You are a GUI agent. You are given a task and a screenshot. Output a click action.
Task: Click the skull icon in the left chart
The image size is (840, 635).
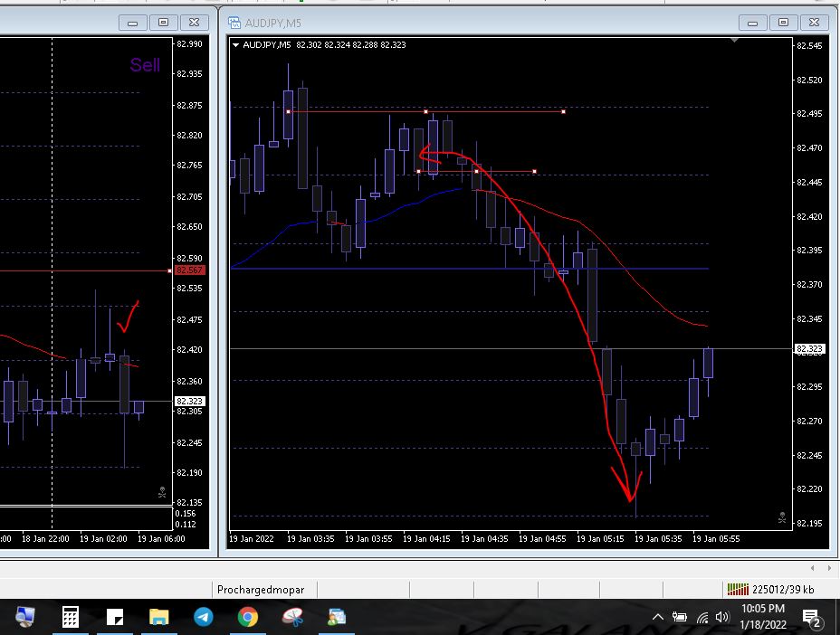pyautogui.click(x=162, y=492)
